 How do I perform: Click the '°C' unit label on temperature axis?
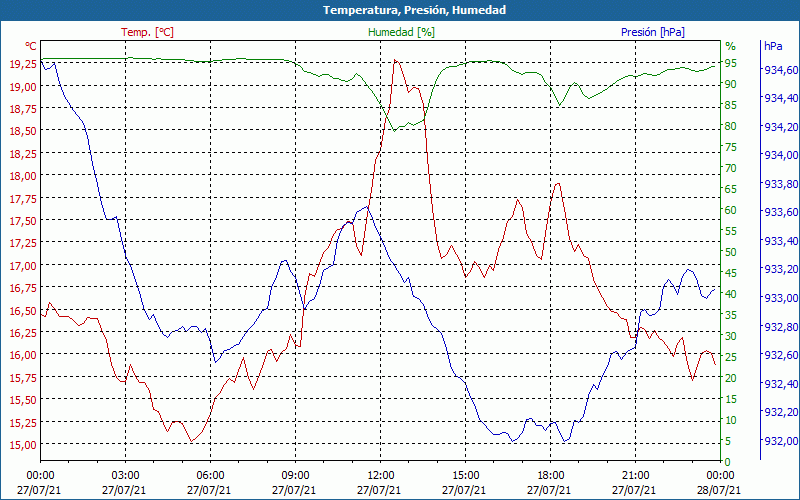tap(31, 46)
